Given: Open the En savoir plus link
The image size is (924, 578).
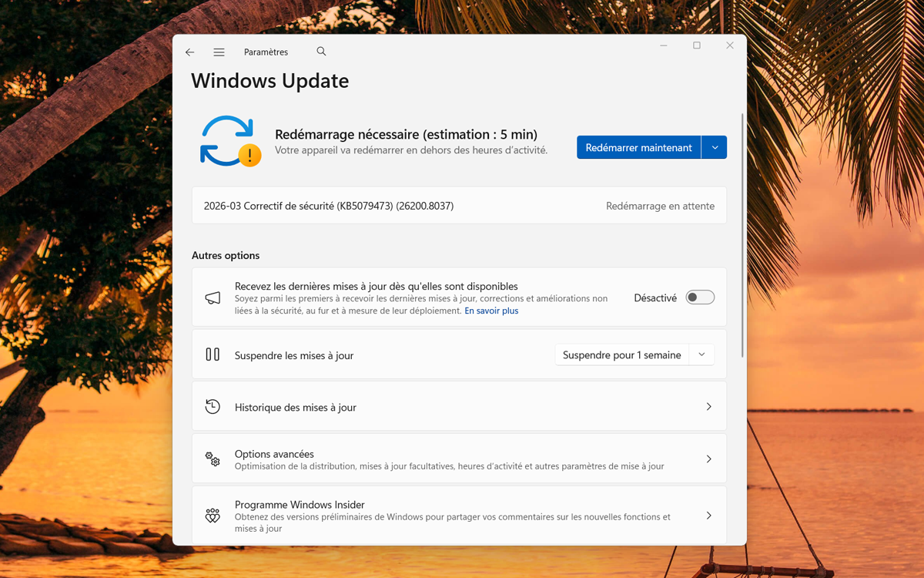Looking at the screenshot, I should point(490,310).
